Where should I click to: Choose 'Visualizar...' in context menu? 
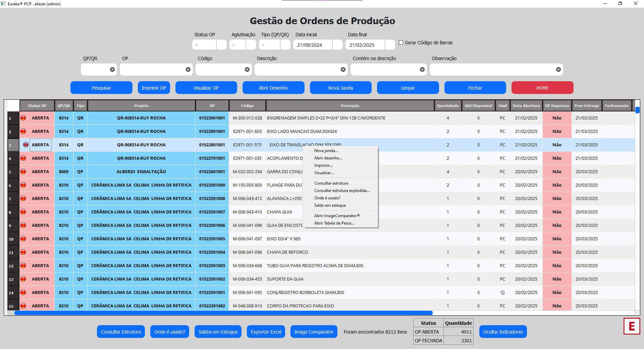tap(340, 173)
